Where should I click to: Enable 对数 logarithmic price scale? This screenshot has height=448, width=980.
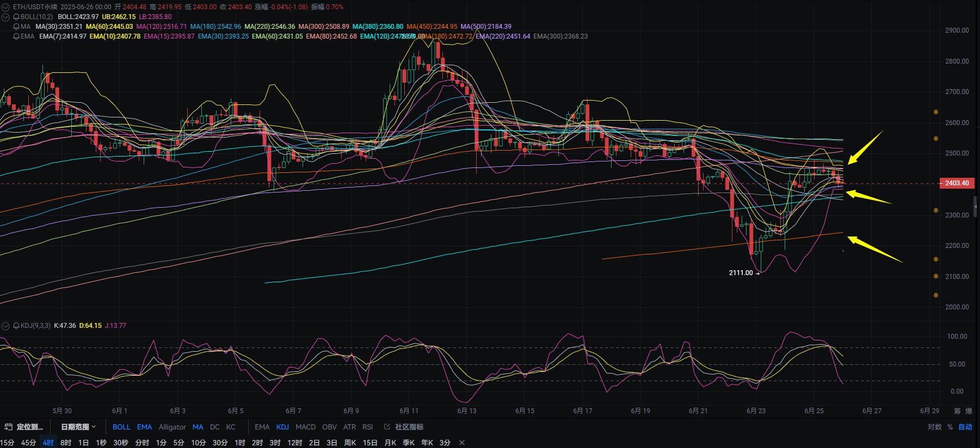pos(935,427)
